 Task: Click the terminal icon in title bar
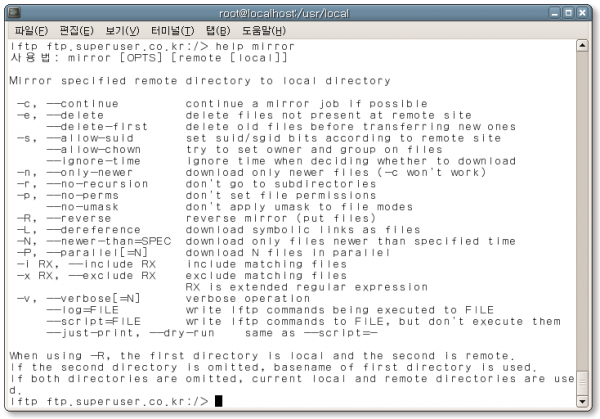(x=14, y=13)
